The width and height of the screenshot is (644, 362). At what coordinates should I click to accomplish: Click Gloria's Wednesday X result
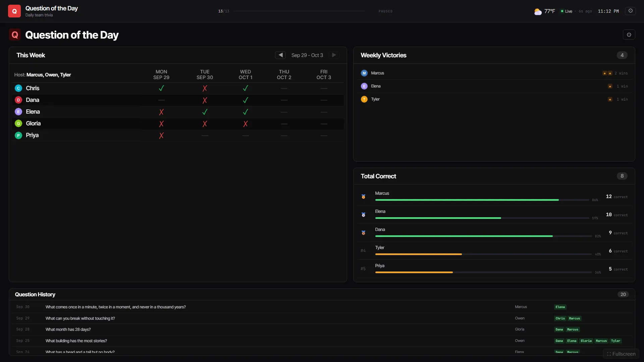coord(246,124)
